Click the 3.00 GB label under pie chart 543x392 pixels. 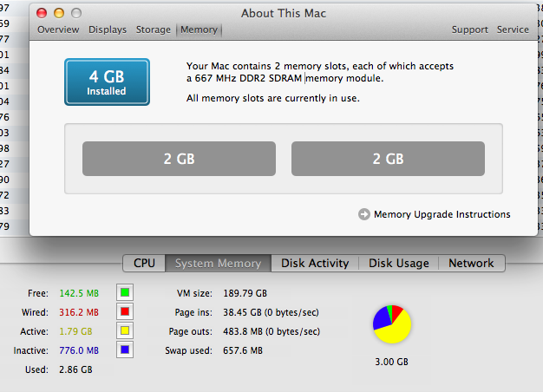[392, 362]
